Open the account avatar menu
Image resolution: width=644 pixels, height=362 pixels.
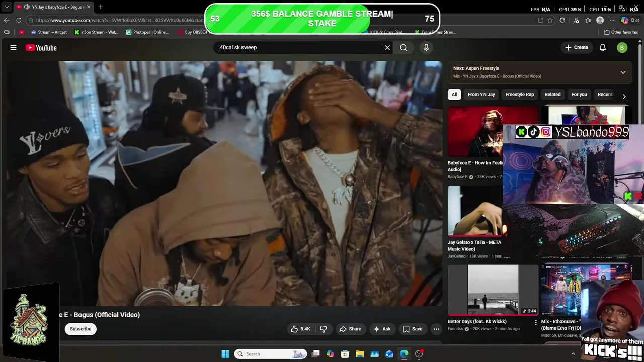click(x=622, y=48)
